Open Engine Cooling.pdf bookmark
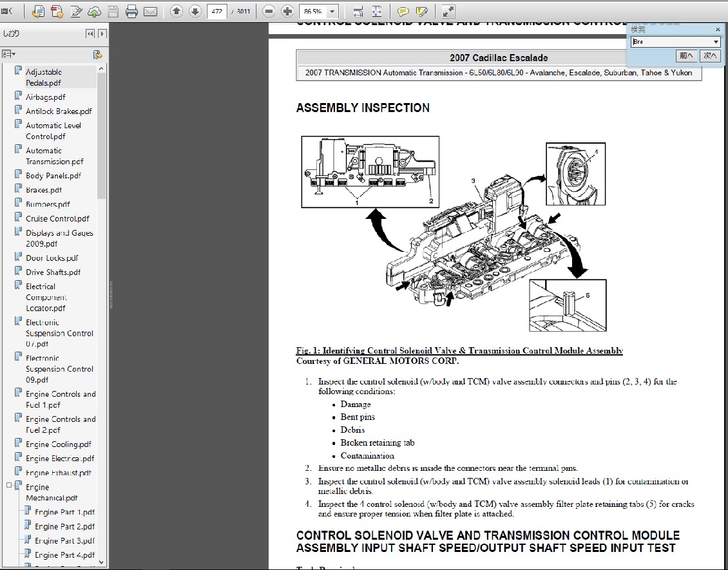 click(59, 444)
